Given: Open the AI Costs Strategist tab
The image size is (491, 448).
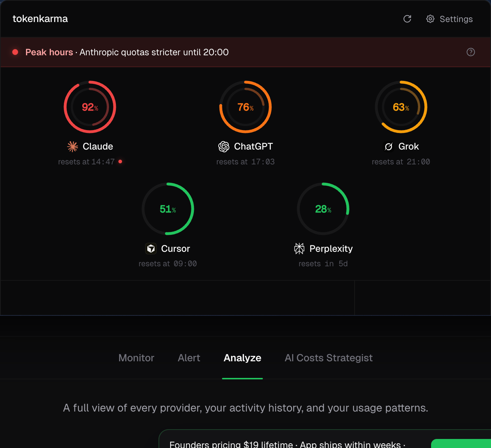Looking at the screenshot, I should (x=329, y=358).
